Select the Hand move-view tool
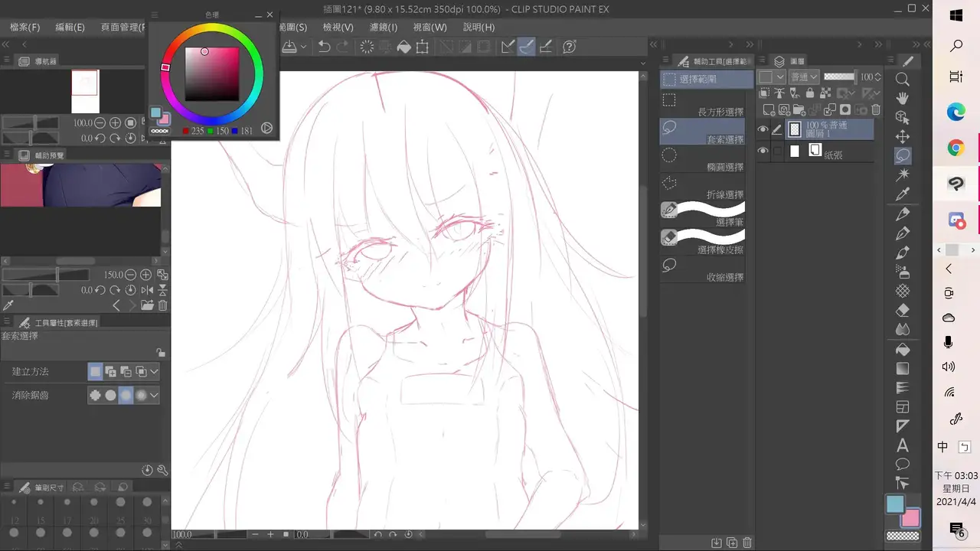 903,98
